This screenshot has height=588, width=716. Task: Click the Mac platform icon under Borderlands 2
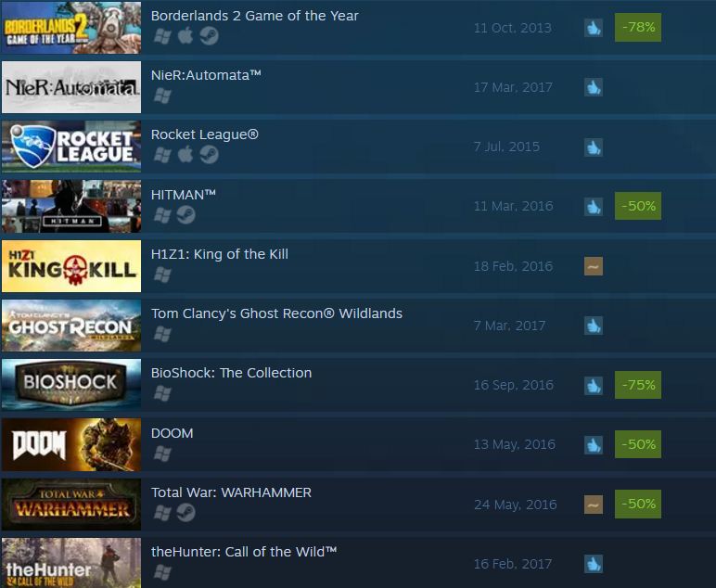[185, 35]
